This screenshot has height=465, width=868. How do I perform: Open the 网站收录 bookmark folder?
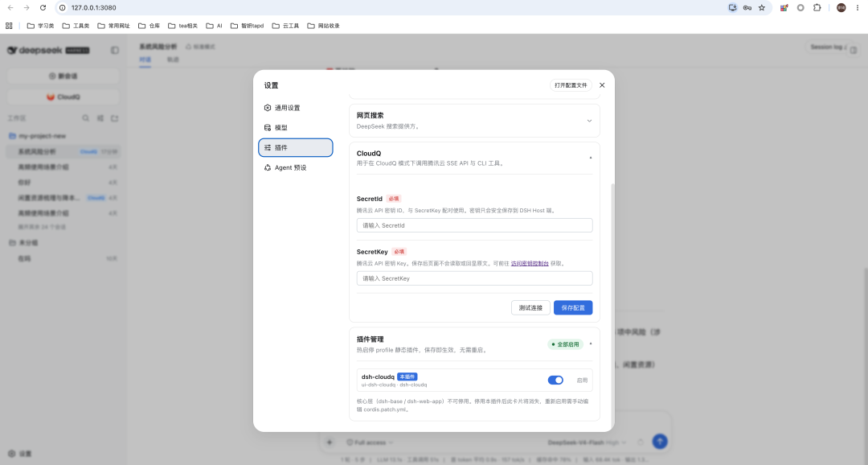point(324,26)
